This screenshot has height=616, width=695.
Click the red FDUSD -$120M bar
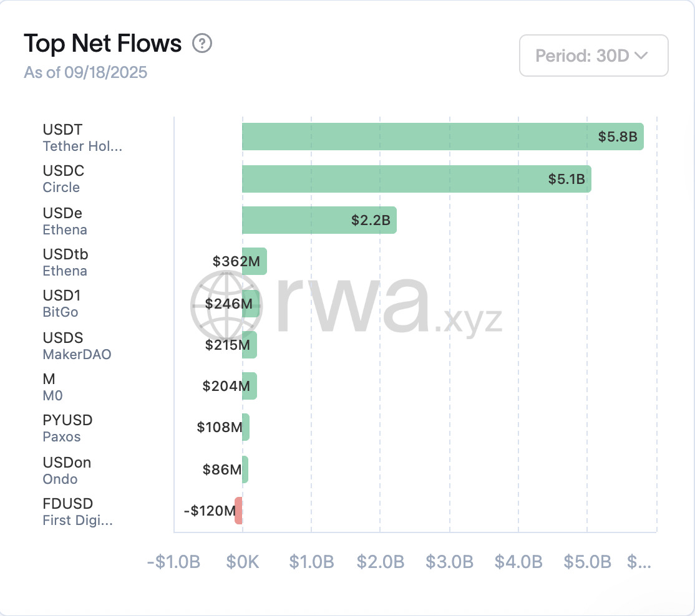coord(238,511)
